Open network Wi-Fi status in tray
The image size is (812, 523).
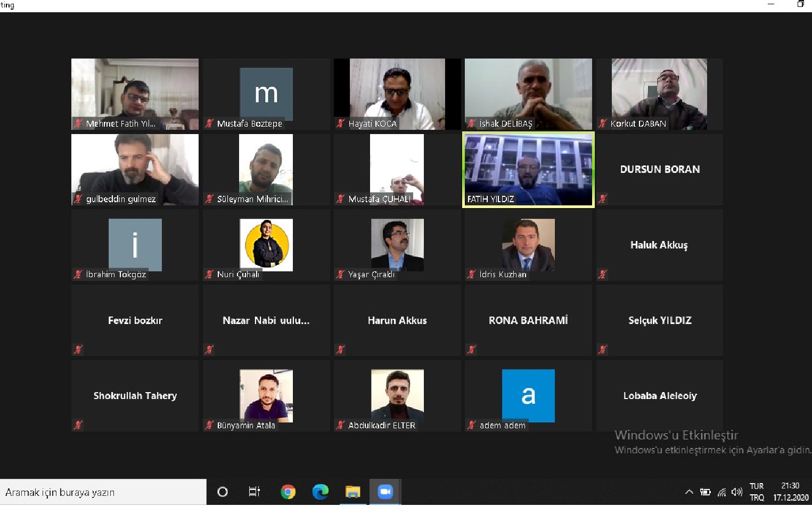[x=721, y=492]
